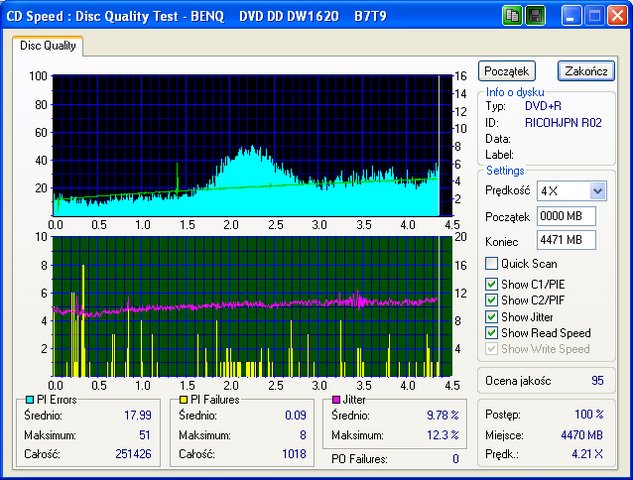Click the cyan PI Errors color swatch
The height and width of the screenshot is (480, 633).
[x=29, y=400]
